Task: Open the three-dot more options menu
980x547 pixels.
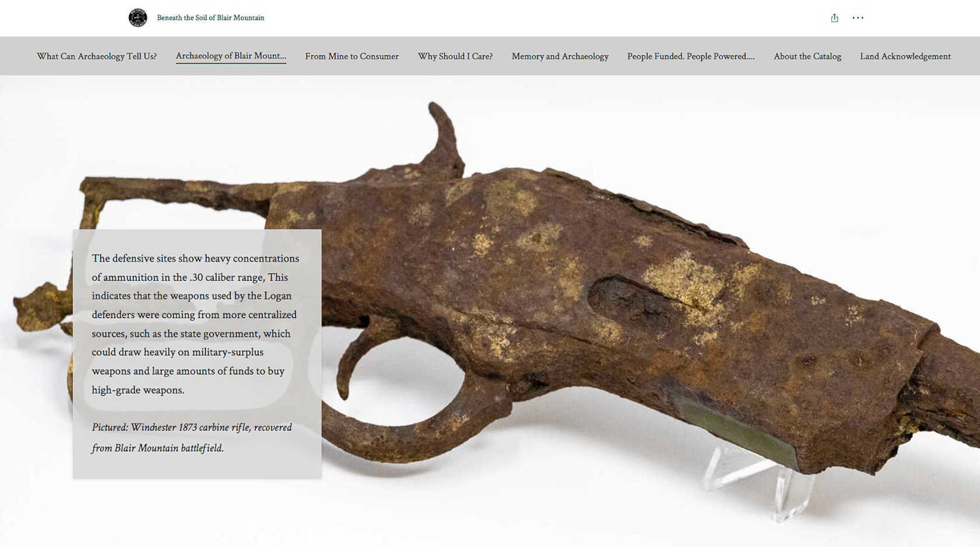Action: (857, 18)
